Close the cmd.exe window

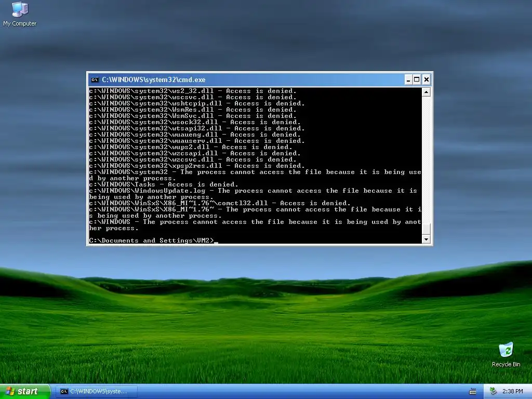tap(427, 79)
